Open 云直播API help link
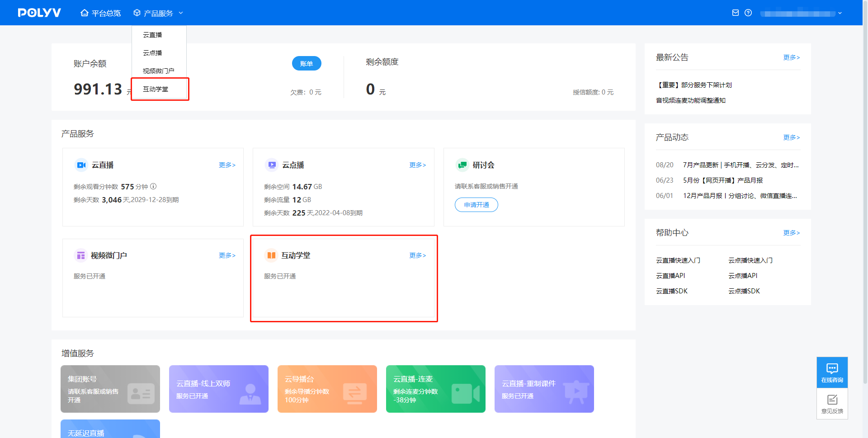The height and width of the screenshot is (438, 868). coord(670,276)
